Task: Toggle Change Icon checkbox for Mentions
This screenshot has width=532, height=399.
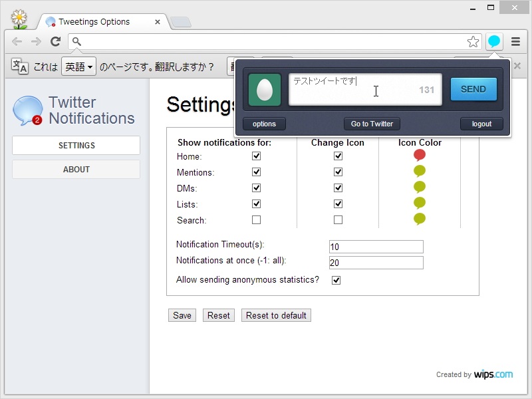Action: (338, 172)
